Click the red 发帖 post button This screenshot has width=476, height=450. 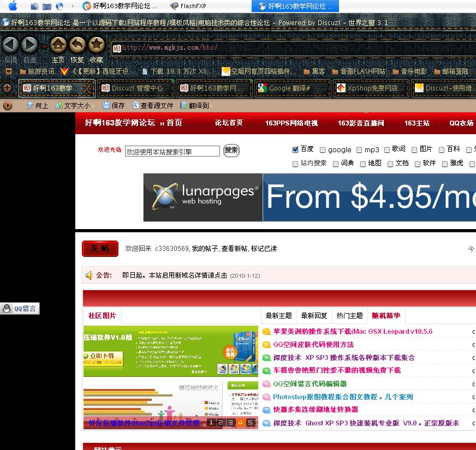pyautogui.click(x=100, y=249)
